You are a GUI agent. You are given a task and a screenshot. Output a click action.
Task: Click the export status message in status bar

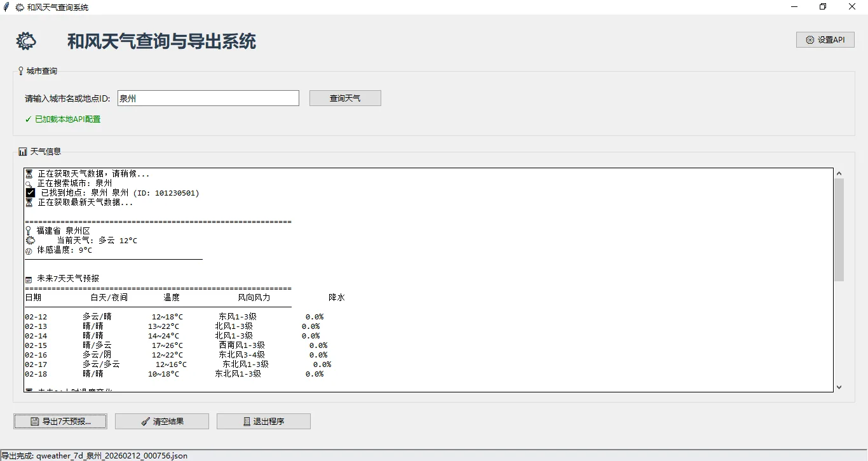[x=95, y=455]
